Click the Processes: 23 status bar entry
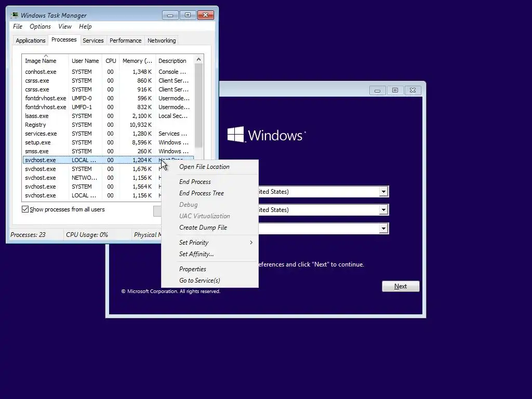 (28, 234)
